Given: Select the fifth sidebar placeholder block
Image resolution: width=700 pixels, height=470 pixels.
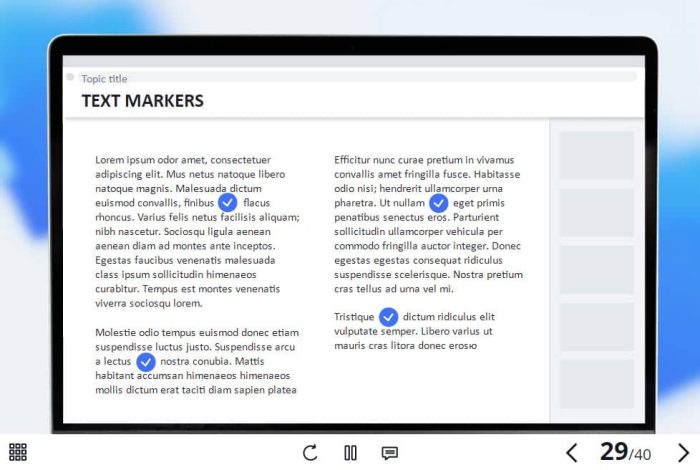Looking at the screenshot, I should click(x=596, y=384).
